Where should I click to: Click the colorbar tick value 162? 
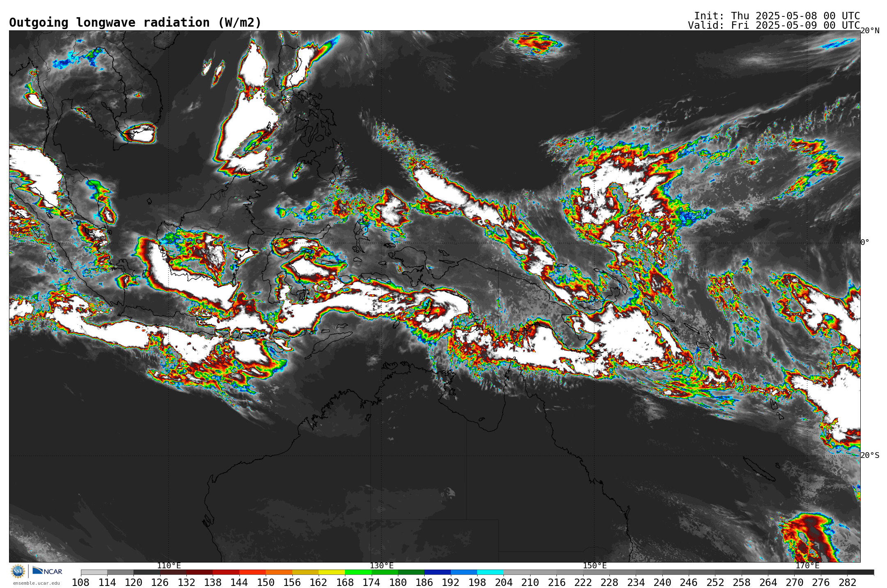pyautogui.click(x=319, y=582)
